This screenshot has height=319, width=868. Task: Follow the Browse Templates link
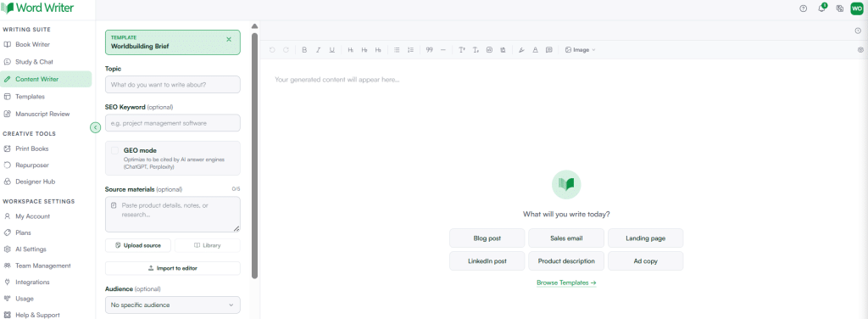566,283
